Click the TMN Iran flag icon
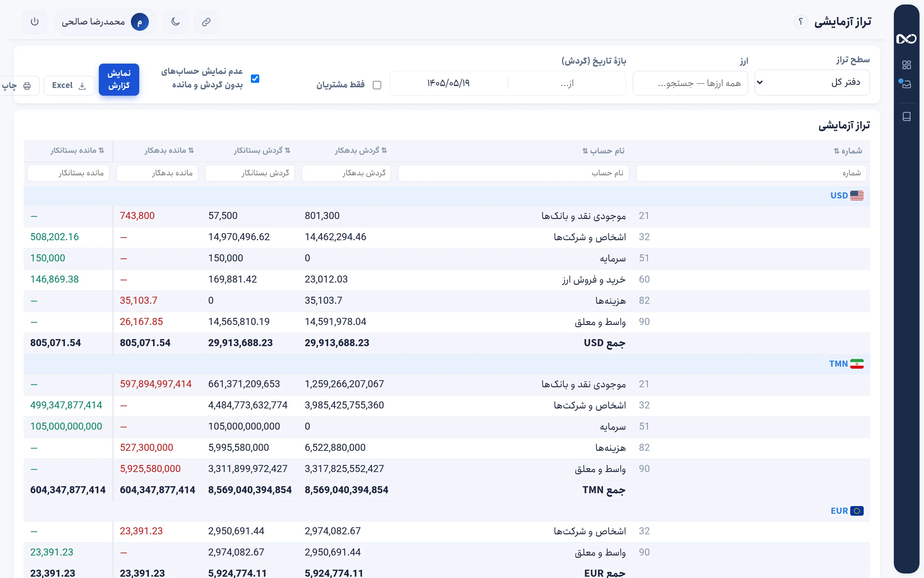Image resolution: width=924 pixels, height=578 pixels. 857,363
